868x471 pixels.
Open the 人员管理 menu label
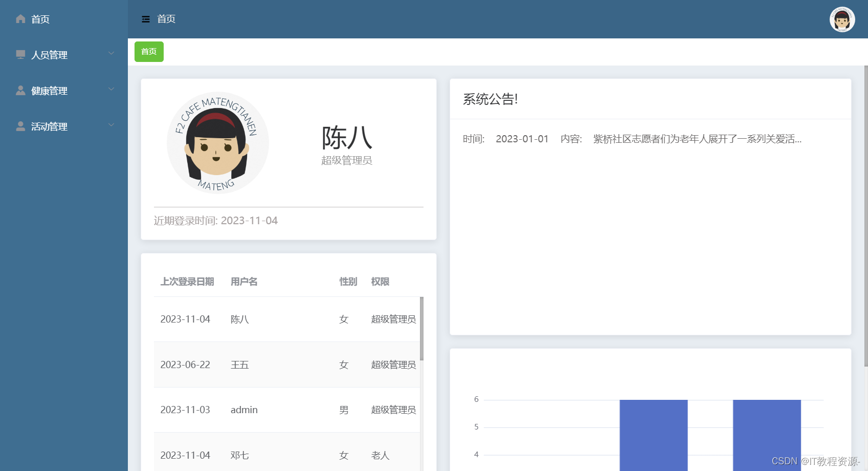click(x=49, y=55)
